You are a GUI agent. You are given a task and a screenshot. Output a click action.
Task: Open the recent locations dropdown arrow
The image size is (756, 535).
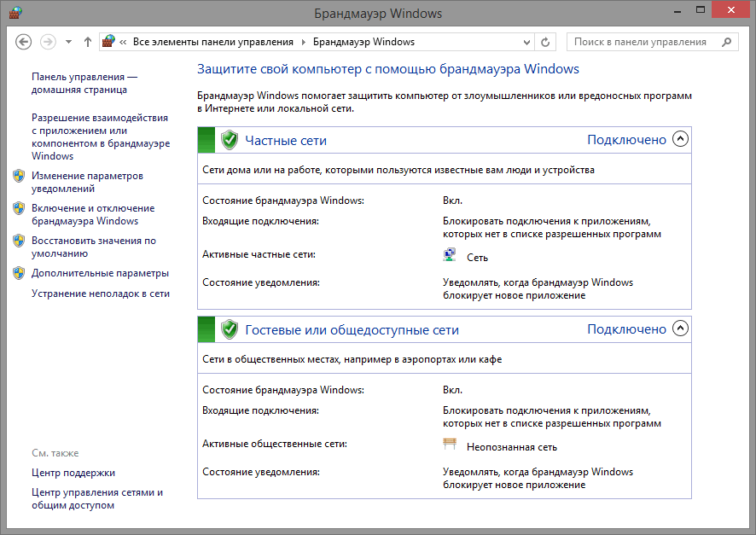pyautogui.click(x=68, y=42)
